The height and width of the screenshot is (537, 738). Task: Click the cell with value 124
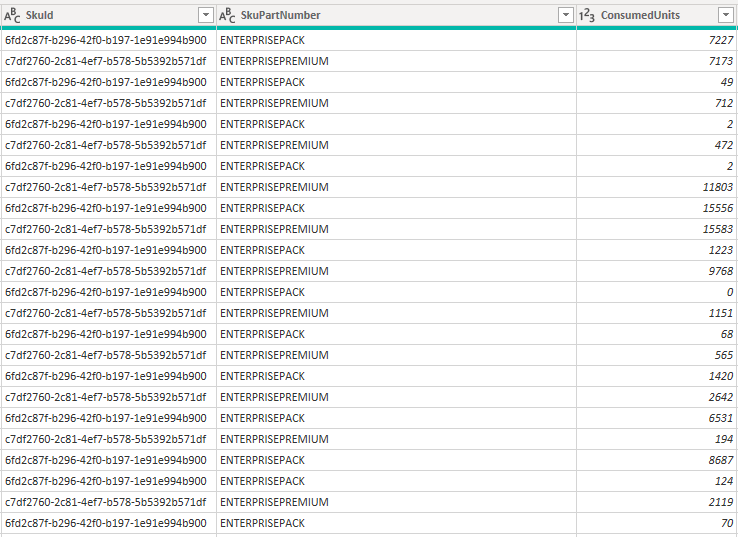click(x=657, y=481)
